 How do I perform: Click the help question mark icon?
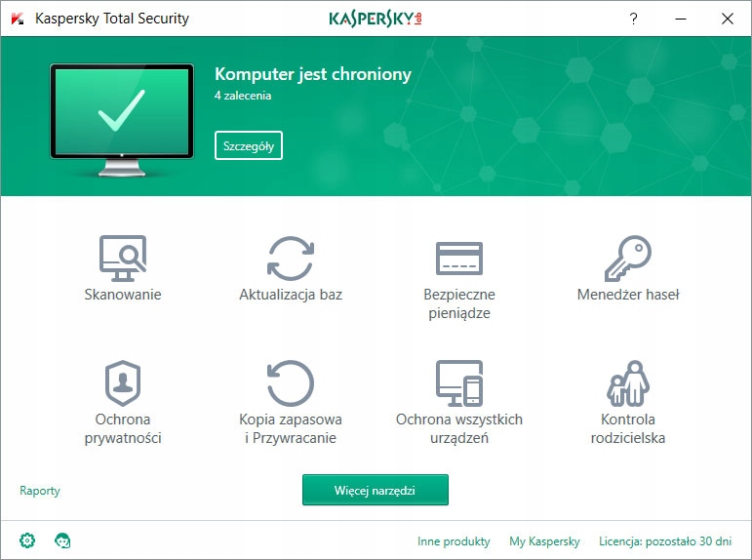coord(633,19)
